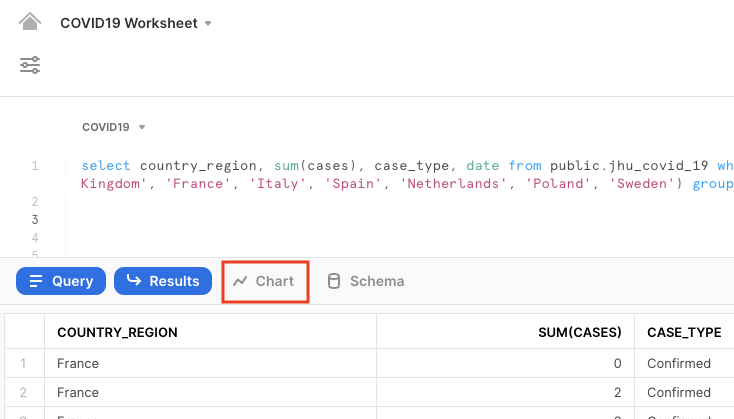The image size is (734, 419).
Task: Open the Schema tab
Action: tap(366, 281)
